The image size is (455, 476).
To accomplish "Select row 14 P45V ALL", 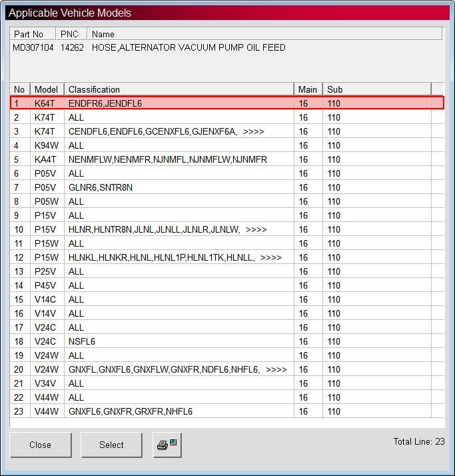I will pos(227,285).
